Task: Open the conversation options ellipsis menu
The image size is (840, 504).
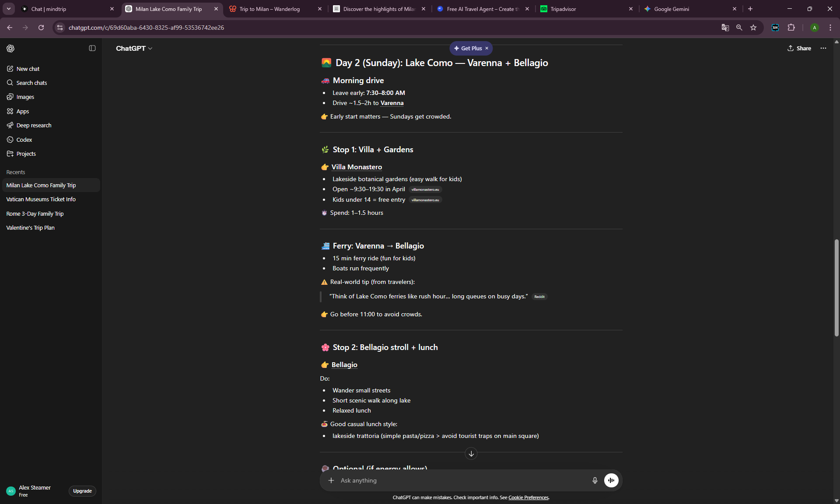Action: click(x=823, y=48)
